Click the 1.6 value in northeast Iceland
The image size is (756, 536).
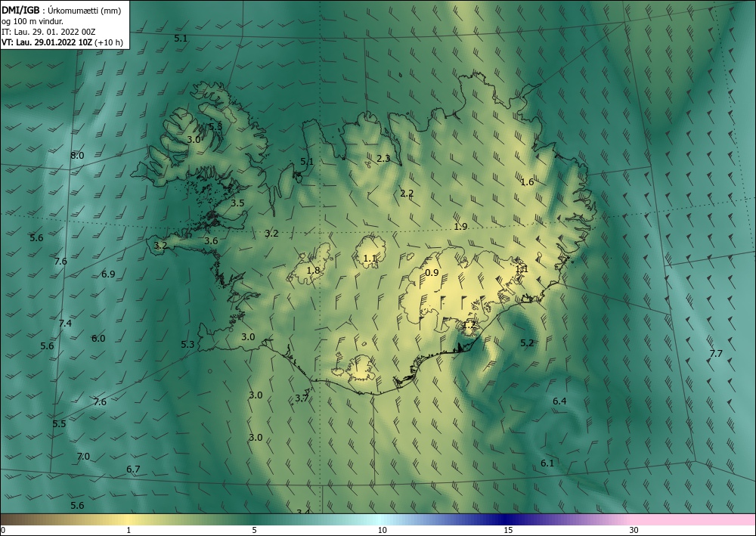527,181
